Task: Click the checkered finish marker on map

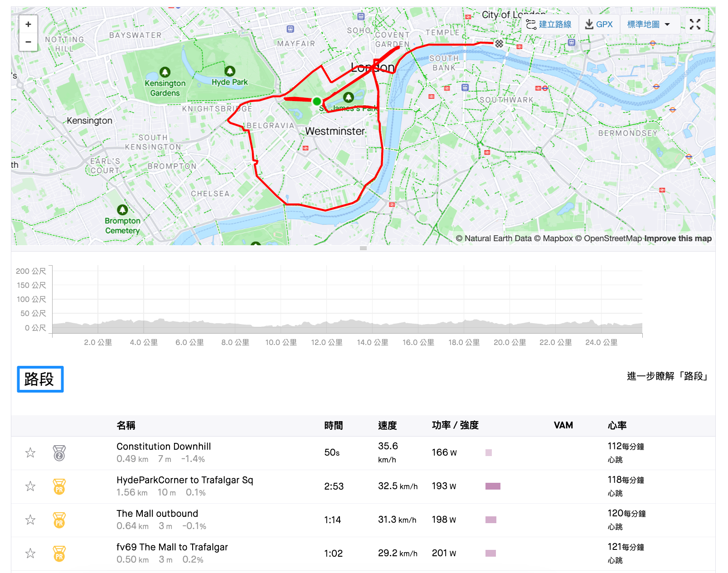Action: 499,44
